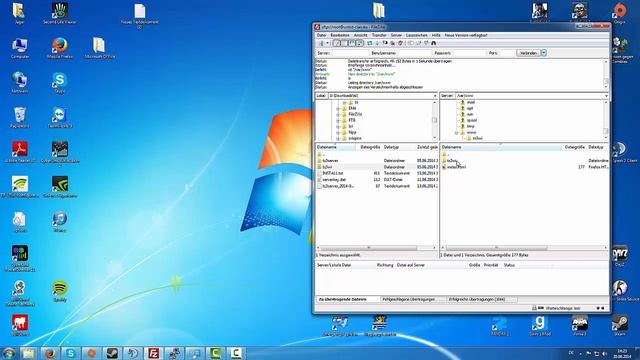This screenshot has height=360, width=640.
Task: Open the FileZilla Site Manager toolbar icon
Action: (x=322, y=43)
